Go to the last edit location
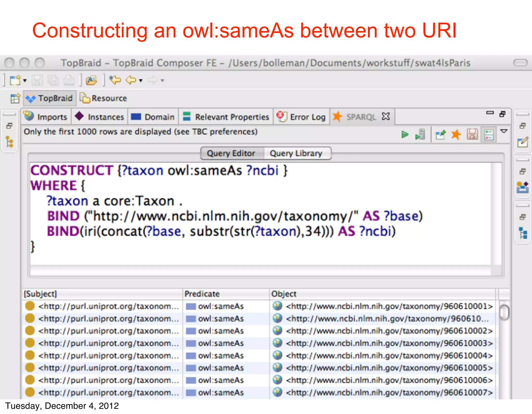The image size is (532, 414). tap(115, 80)
